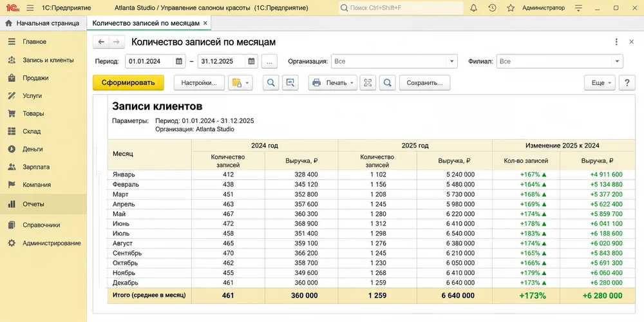
Task: Open help with the question mark button
Action: pos(627,82)
